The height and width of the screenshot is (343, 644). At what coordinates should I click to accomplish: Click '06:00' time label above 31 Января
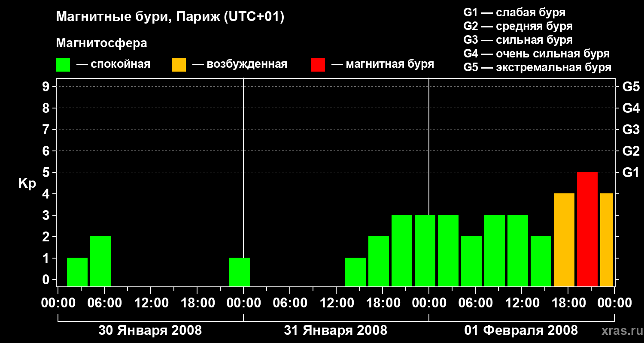click(x=289, y=303)
